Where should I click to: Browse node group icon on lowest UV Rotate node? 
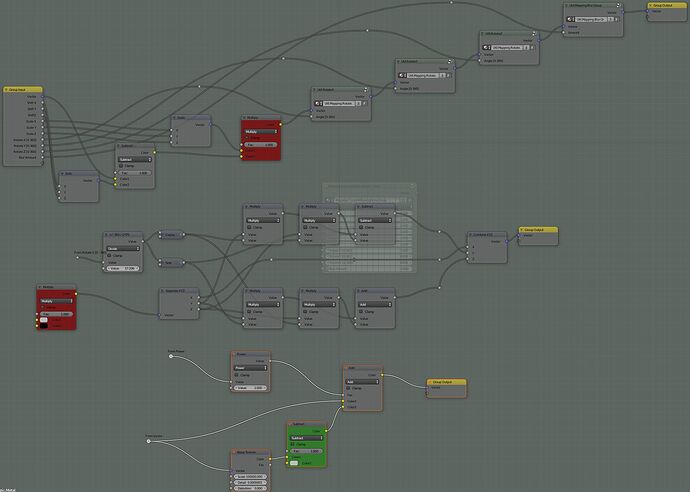pyautogui.click(x=318, y=103)
